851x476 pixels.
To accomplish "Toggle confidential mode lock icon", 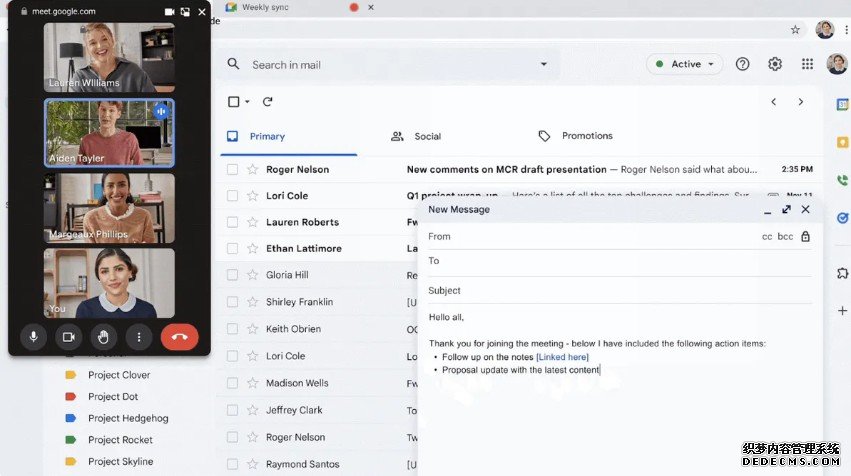I will [x=805, y=236].
